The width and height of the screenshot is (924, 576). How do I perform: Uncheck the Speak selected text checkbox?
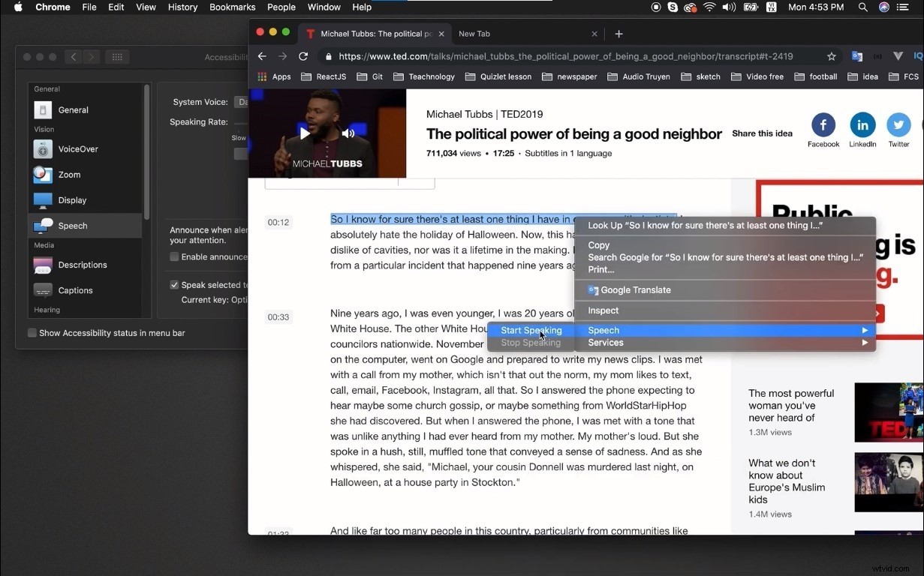pyautogui.click(x=174, y=284)
